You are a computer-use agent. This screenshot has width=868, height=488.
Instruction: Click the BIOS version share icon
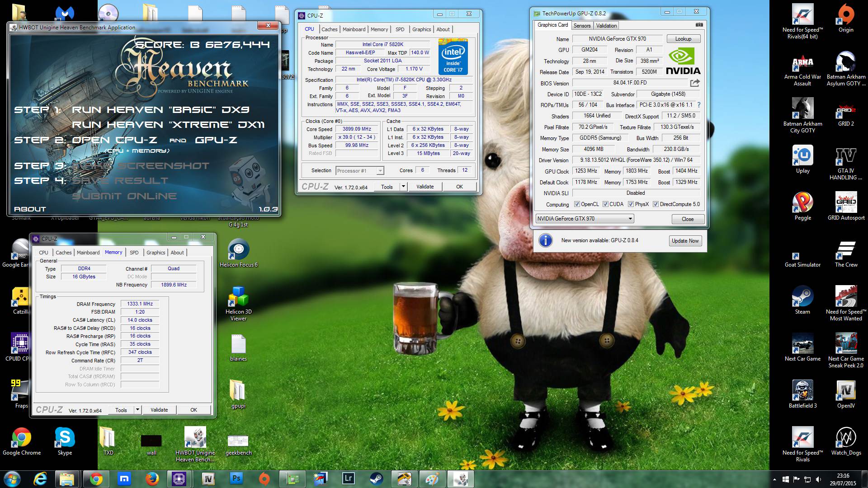(x=695, y=83)
